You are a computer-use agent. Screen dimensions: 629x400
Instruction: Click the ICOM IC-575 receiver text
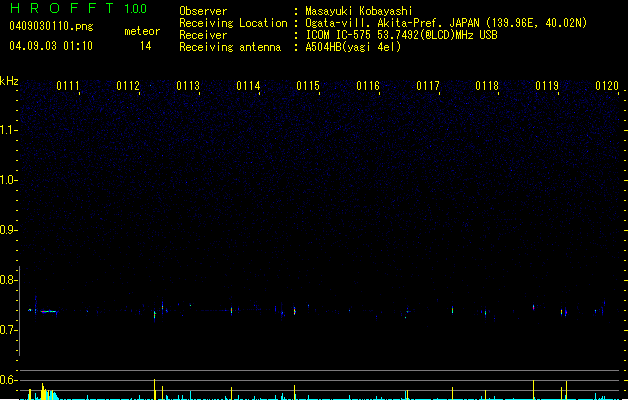coord(401,35)
